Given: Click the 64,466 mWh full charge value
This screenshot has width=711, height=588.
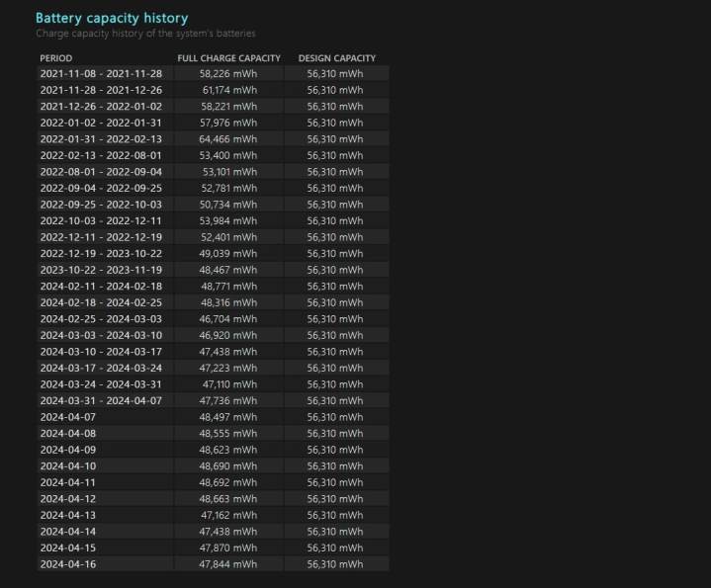Looking at the screenshot, I should click(x=228, y=139).
